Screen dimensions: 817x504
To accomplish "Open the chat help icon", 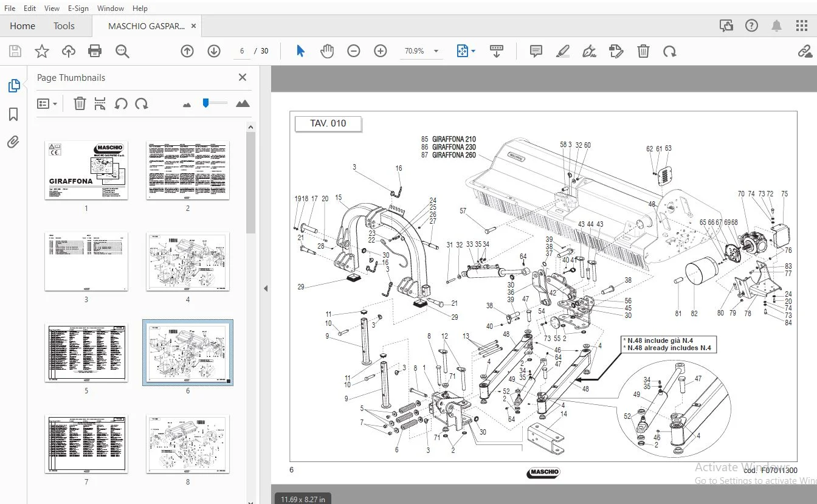I will [x=726, y=26].
